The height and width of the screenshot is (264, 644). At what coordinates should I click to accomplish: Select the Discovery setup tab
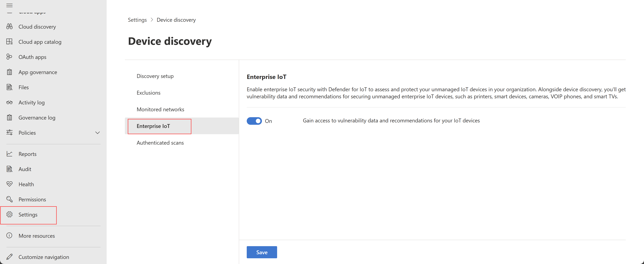[155, 76]
